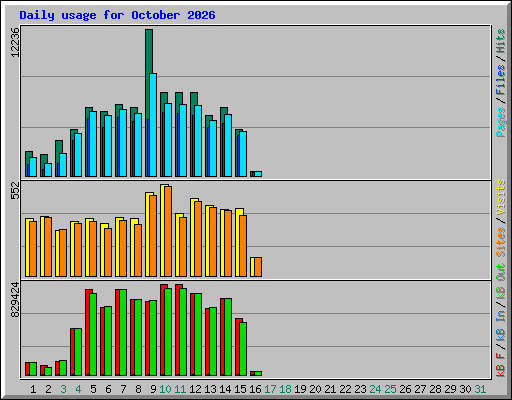Click the 'kB F' legend label
The width and height of the screenshot is (512, 400).
(x=501, y=365)
